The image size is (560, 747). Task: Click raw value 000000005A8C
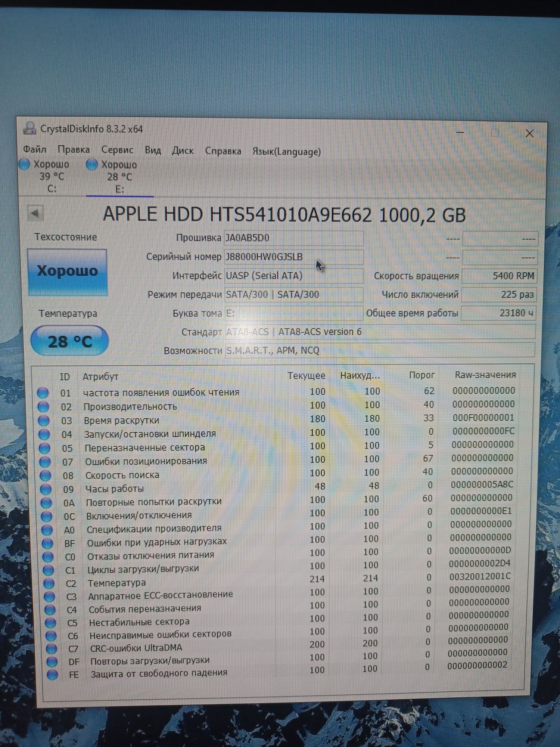pos(482,484)
